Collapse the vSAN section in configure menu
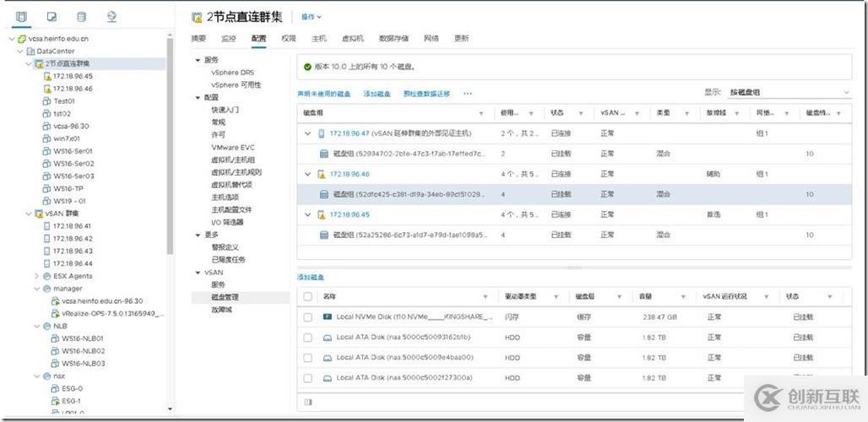 coord(198,272)
